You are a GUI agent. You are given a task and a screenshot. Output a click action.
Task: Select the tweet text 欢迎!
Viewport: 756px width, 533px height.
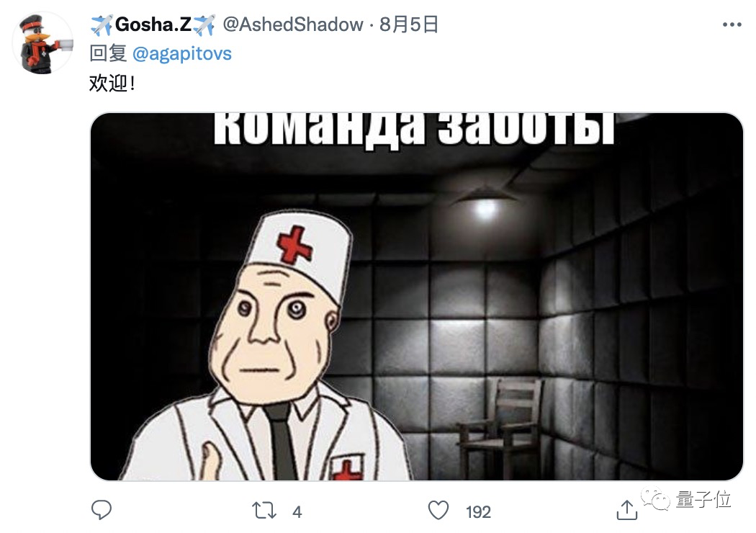[112, 84]
